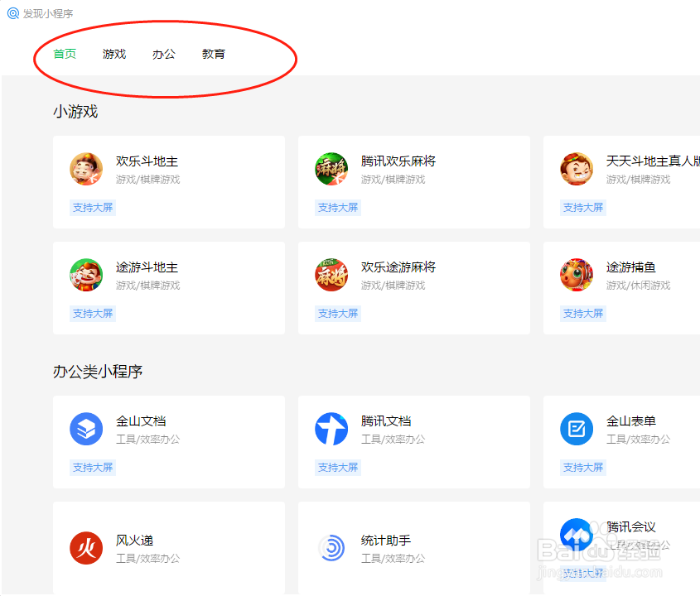700x596 pixels.
Task: Open the 金山文档 documents icon
Action: pos(86,429)
